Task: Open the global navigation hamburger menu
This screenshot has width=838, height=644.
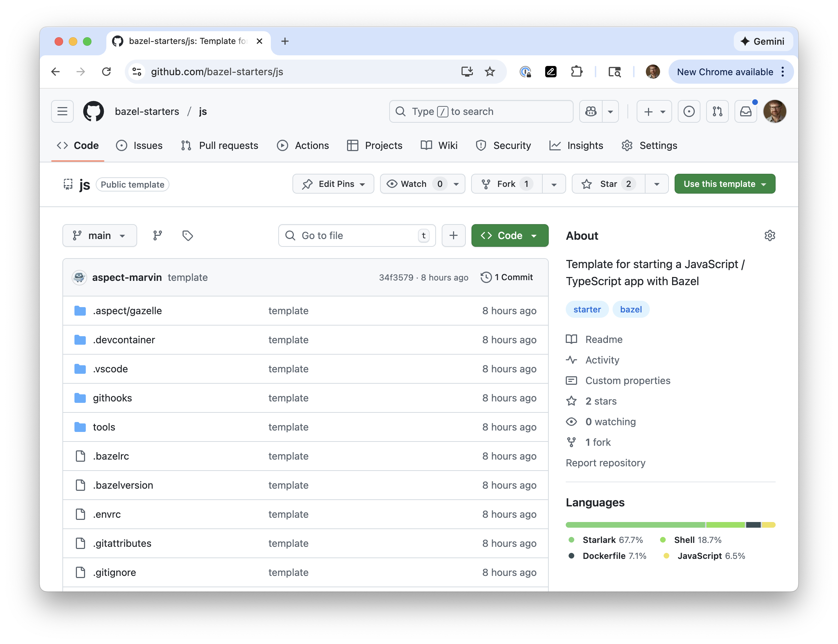Action: [x=62, y=111]
